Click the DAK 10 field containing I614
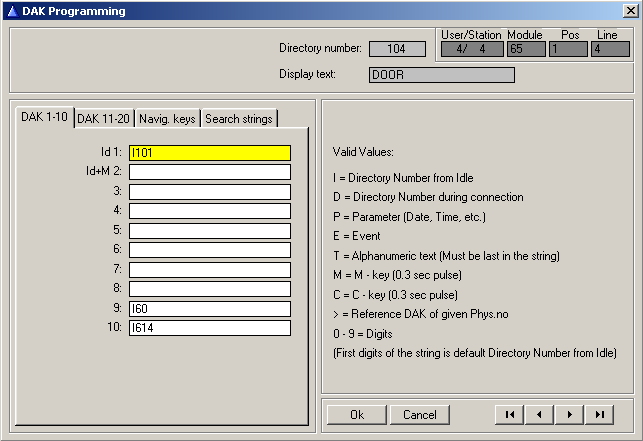This screenshot has height=441, width=643. [x=209, y=328]
